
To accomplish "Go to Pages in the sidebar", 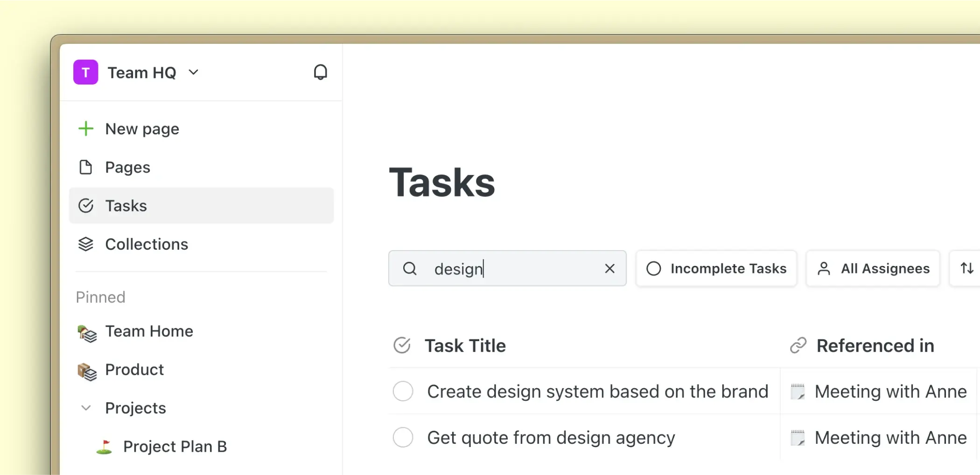I will tap(127, 168).
